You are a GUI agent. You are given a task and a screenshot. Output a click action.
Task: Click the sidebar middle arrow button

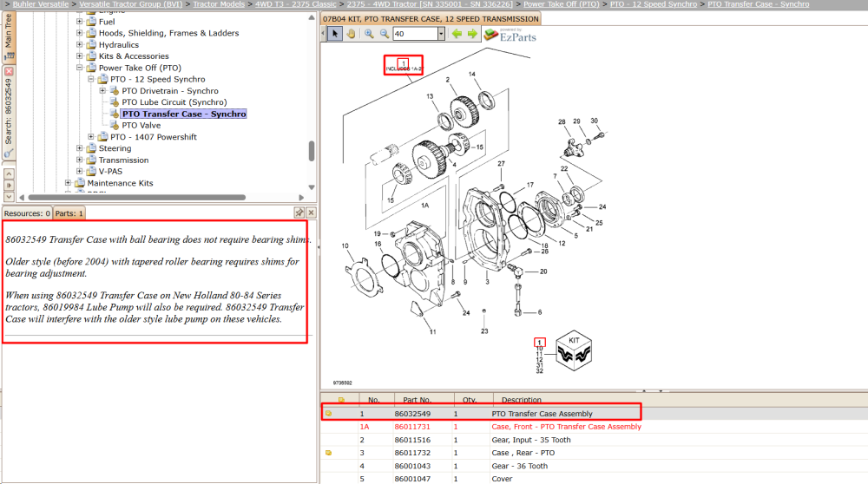9,186
